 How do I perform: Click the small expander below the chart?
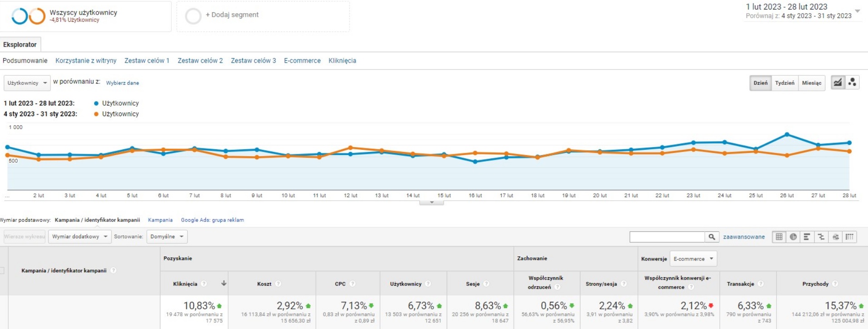[x=432, y=202]
